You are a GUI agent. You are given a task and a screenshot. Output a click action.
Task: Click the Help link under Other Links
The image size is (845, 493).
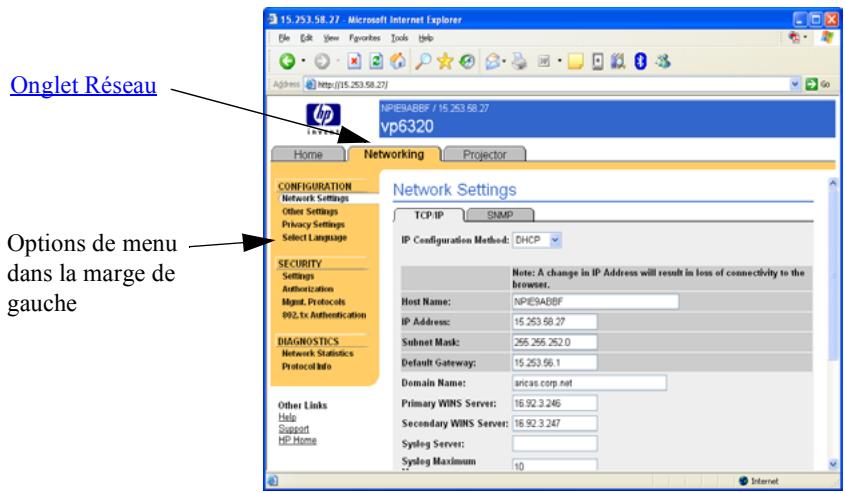pyautogui.click(x=287, y=417)
